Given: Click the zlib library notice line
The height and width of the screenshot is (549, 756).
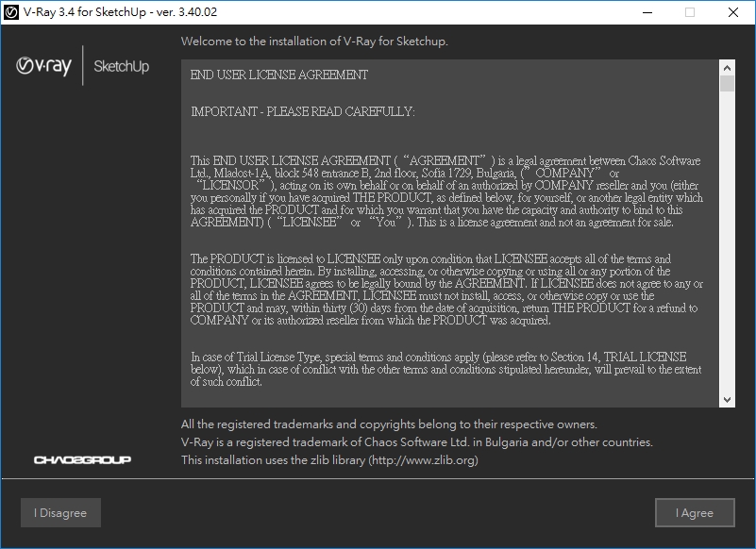Looking at the screenshot, I should (x=329, y=459).
